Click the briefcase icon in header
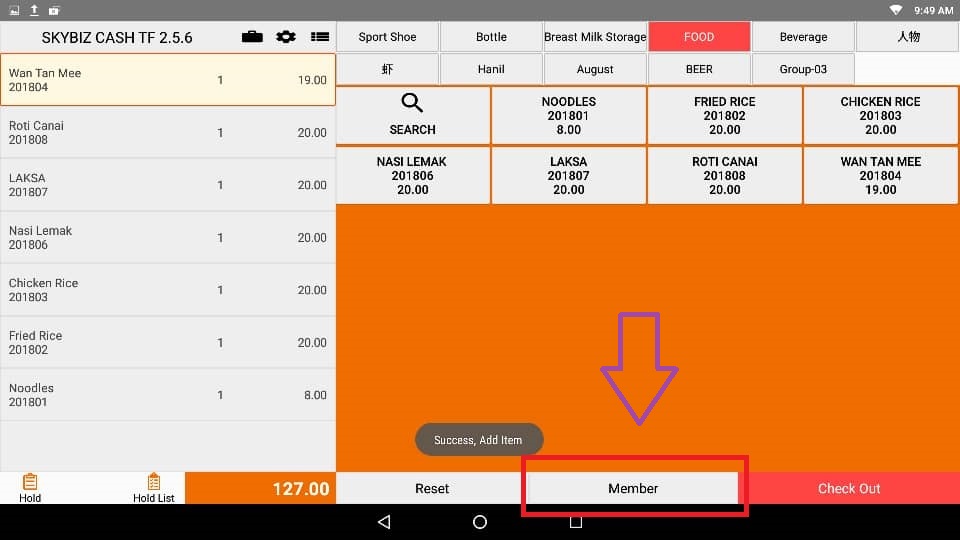Screen dimensions: 960x540 (253, 37)
